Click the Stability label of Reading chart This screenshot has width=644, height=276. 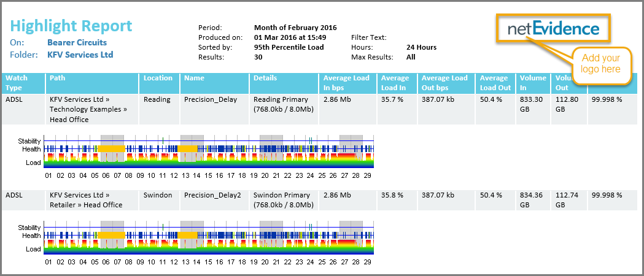coord(29,142)
